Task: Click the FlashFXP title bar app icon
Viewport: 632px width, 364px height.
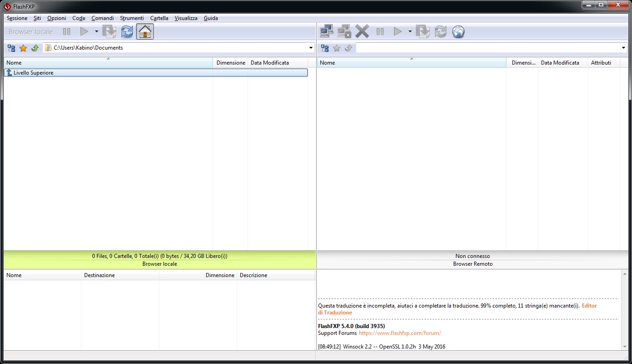Action: point(7,6)
